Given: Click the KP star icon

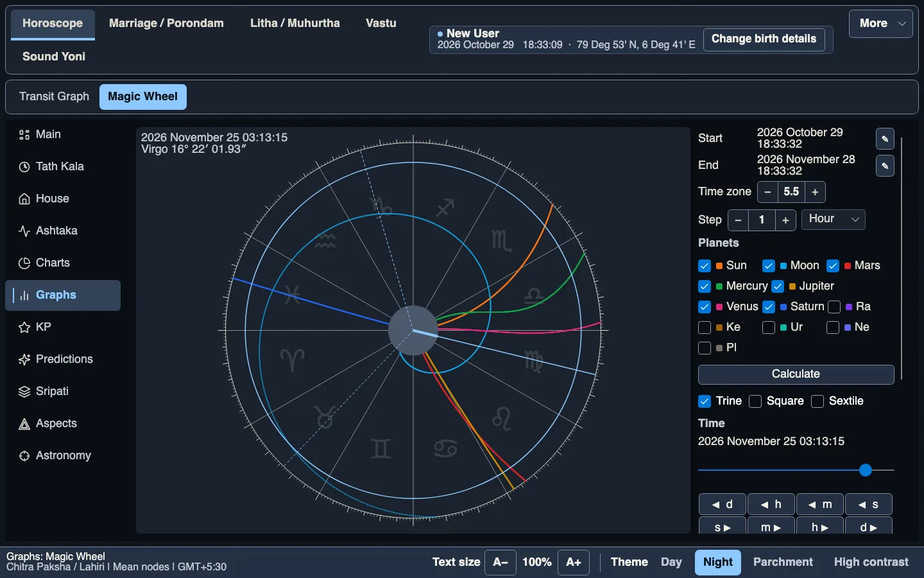Looking at the screenshot, I should point(24,328).
